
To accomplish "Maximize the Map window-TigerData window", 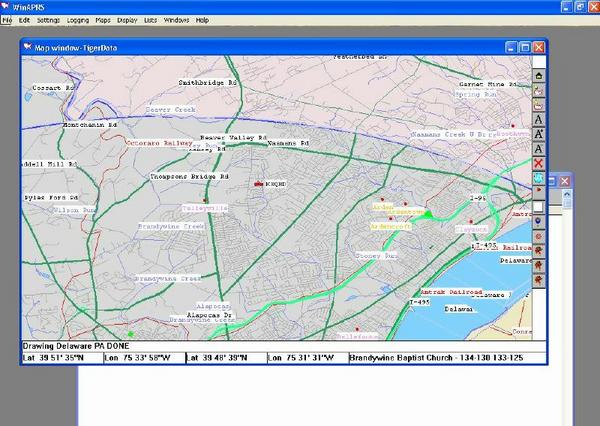I will [x=525, y=47].
